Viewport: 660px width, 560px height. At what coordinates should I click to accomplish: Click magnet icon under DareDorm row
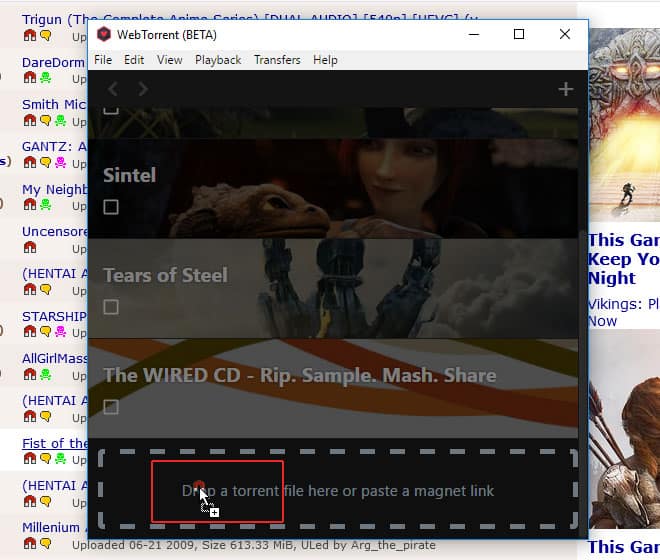point(30,77)
